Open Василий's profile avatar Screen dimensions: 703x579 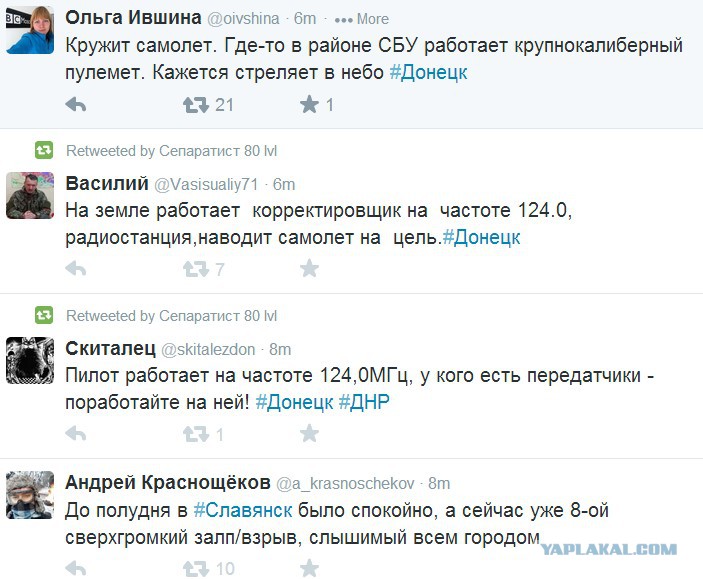(30, 196)
